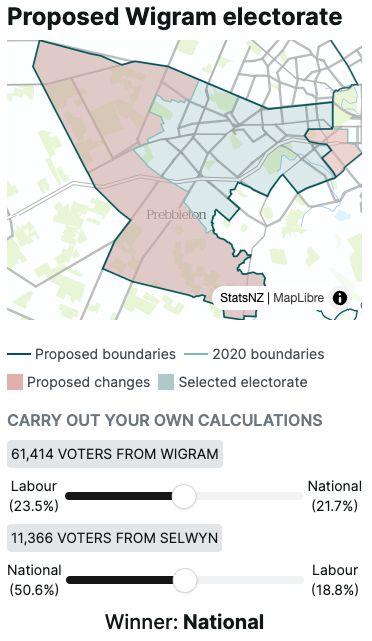The image size is (372, 641).
Task: Click the 11,366 Voters from Selwyn label
Action: pyautogui.click(x=114, y=538)
